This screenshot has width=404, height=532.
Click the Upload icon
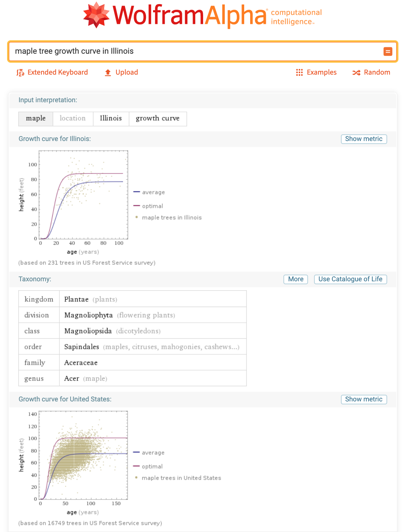tap(108, 72)
